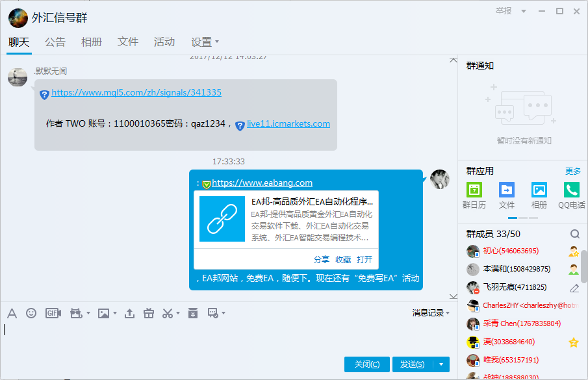Open the 文件 group files app

[507, 195]
